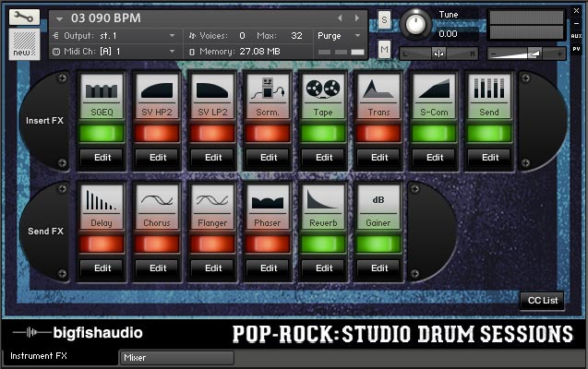Viewport: 588px width, 369px height.
Task: Solo the instrument with S button
Action: tap(384, 19)
